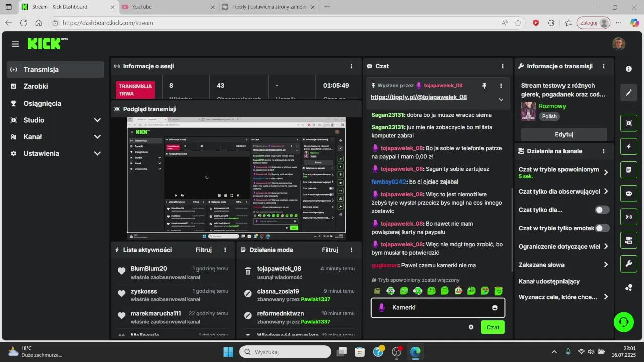Toggle the chat bubble widget icon

pyautogui.click(x=629, y=194)
